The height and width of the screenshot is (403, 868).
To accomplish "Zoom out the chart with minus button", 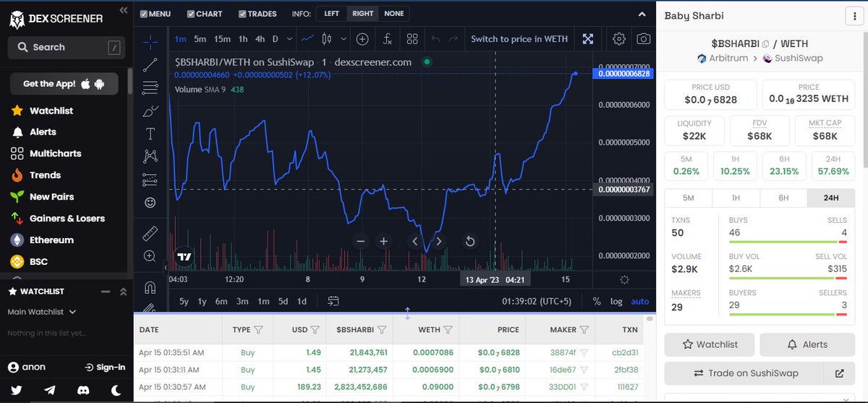I will 361,242.
